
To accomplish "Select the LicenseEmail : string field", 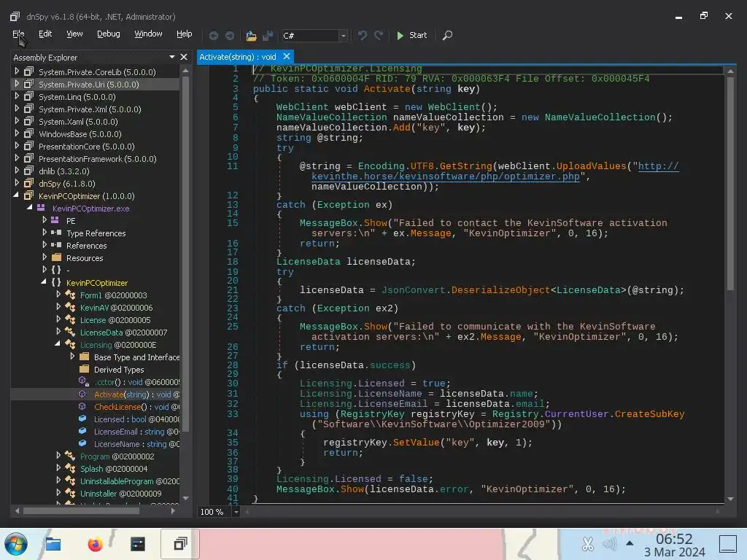I will [136, 432].
